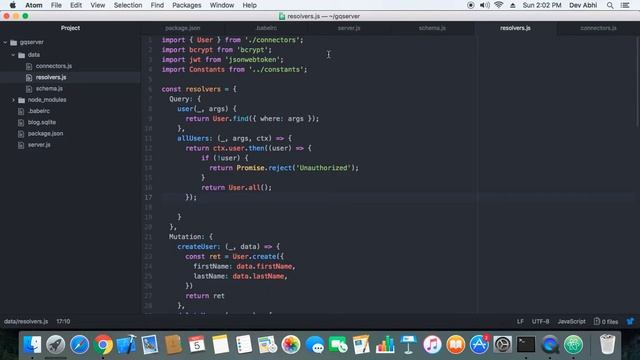Screen dimensions: 640x360
Task: Open yellow Notes app in dock
Action: click(220, 344)
